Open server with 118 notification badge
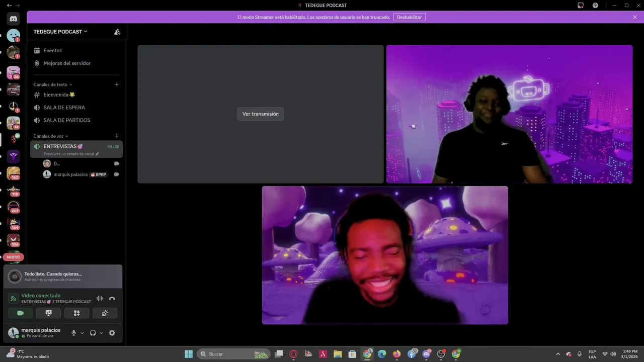 [14, 191]
